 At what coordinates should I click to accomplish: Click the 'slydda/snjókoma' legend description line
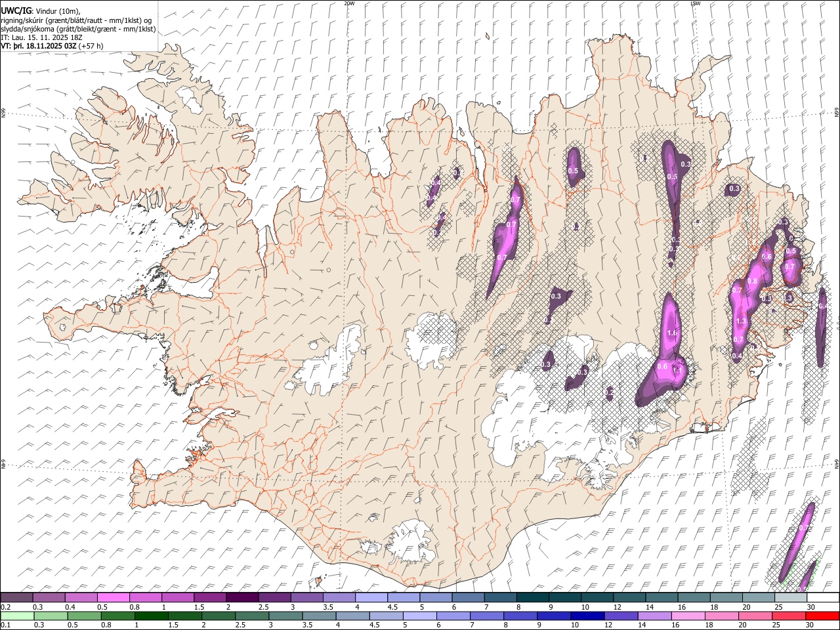(x=78, y=29)
